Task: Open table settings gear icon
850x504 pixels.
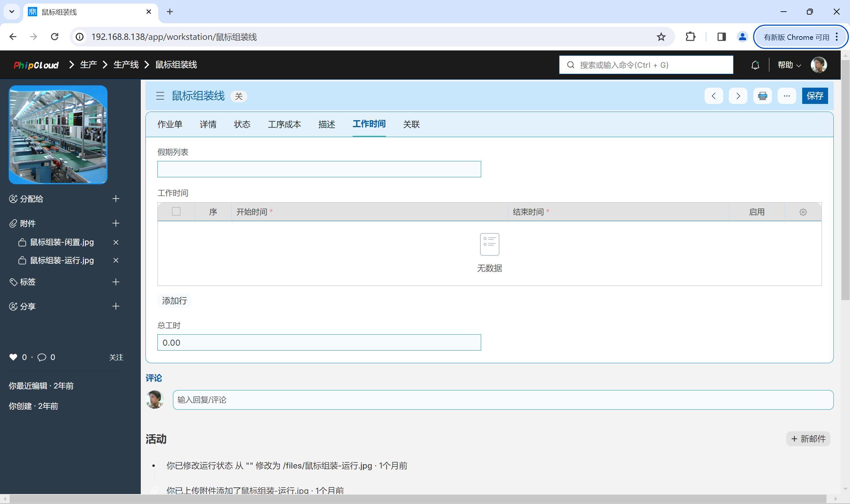Action: (x=803, y=212)
